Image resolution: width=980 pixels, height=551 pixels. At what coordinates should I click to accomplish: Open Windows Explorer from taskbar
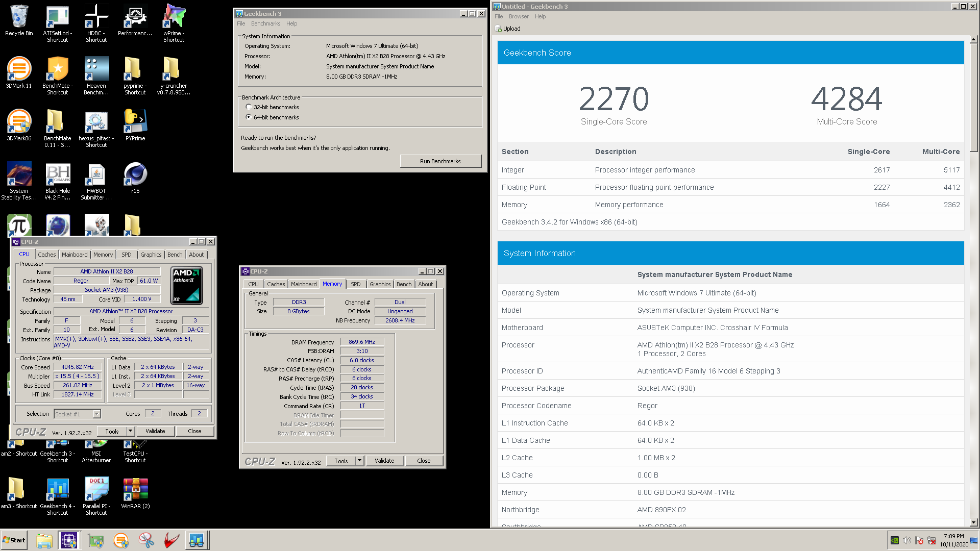[x=44, y=540]
